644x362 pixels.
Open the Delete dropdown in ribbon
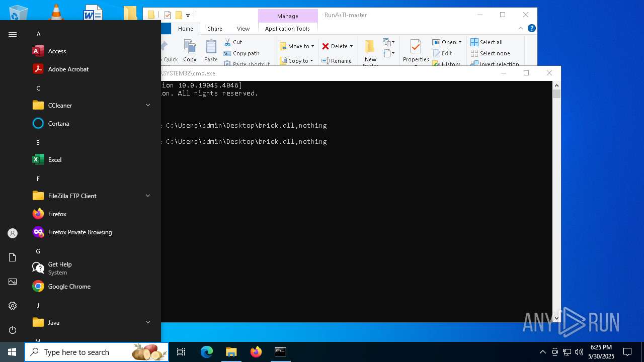pyautogui.click(x=337, y=46)
